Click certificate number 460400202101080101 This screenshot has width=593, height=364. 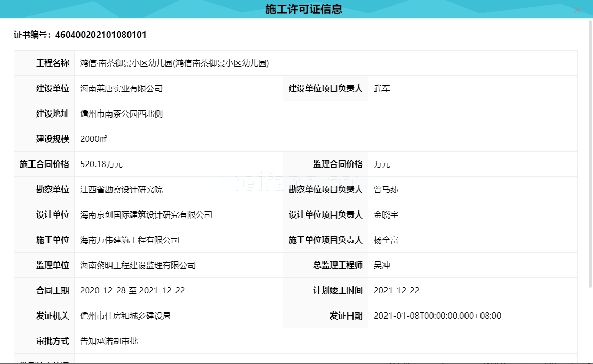click(x=101, y=35)
